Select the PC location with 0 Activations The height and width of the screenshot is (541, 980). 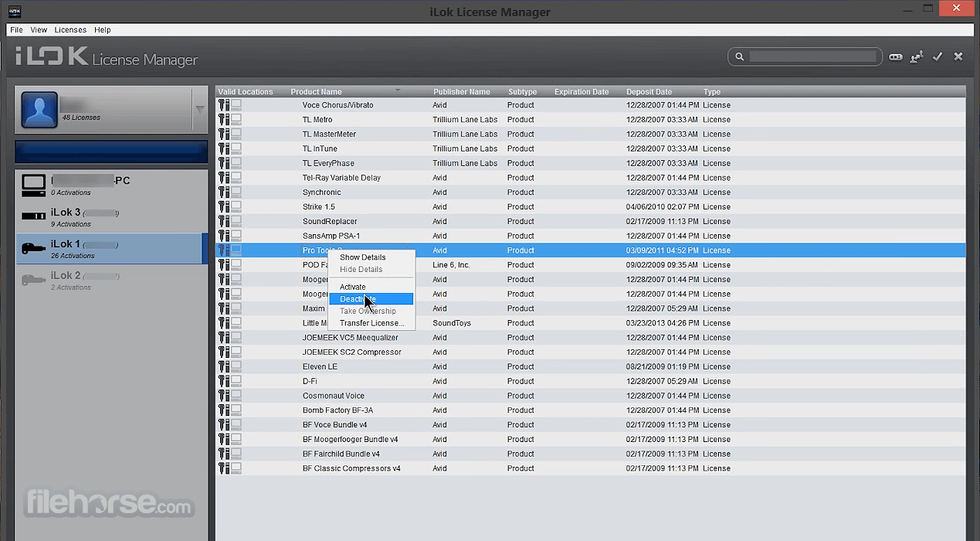(112, 185)
